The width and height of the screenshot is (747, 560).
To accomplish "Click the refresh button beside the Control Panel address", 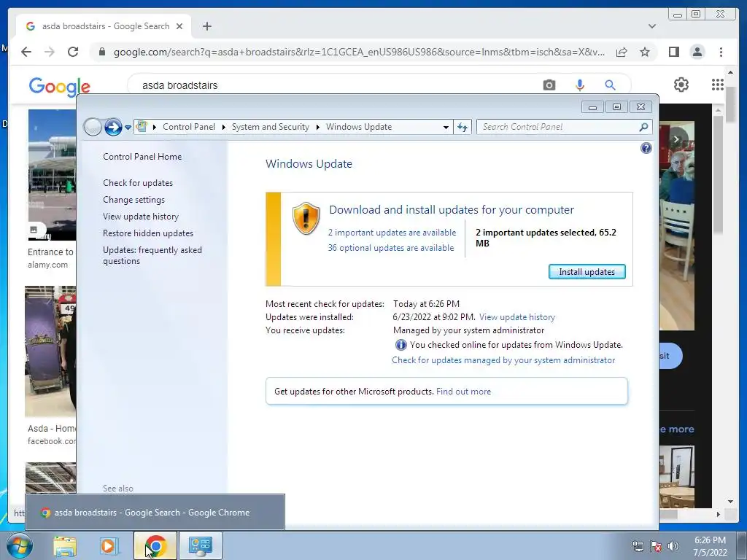I will tap(462, 127).
